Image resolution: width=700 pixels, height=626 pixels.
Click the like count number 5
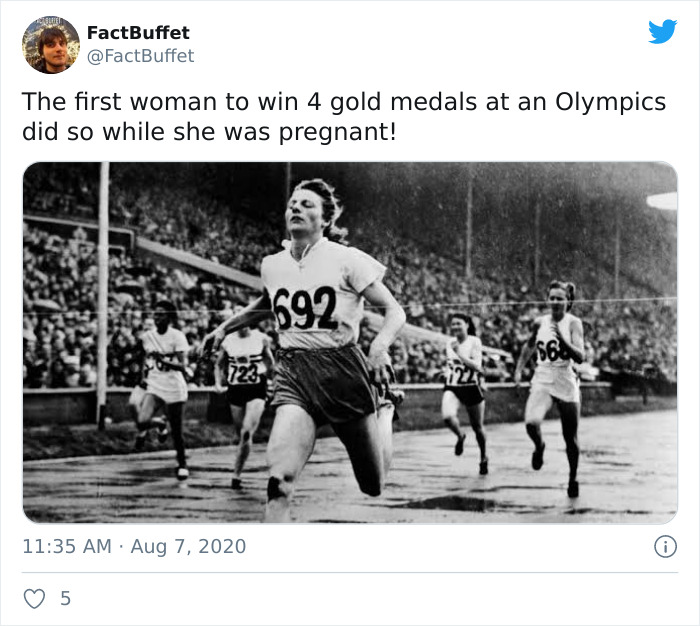point(66,598)
